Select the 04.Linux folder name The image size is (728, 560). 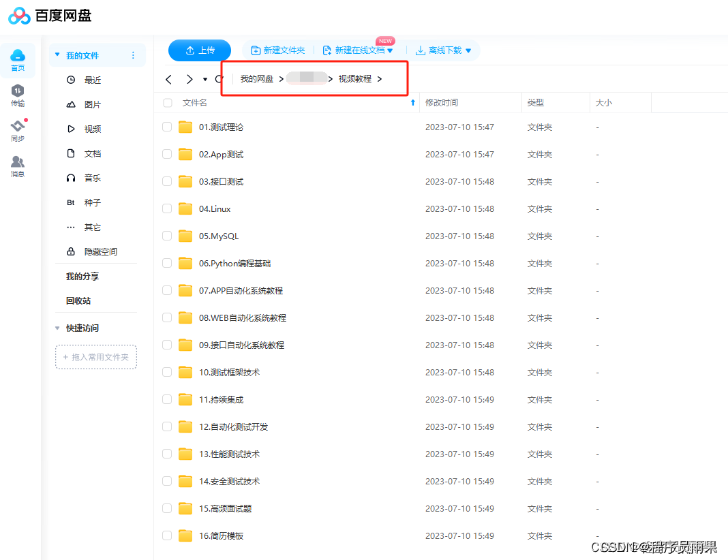coord(215,208)
